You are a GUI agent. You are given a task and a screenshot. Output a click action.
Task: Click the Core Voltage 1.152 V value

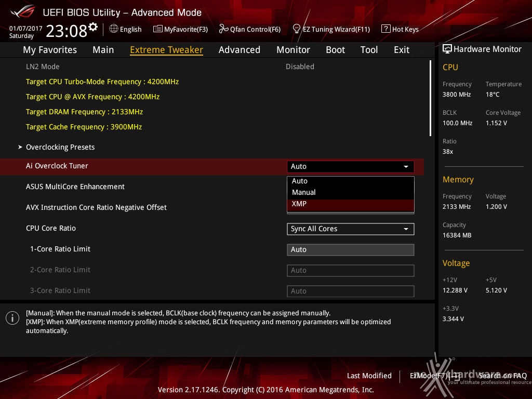click(496, 123)
